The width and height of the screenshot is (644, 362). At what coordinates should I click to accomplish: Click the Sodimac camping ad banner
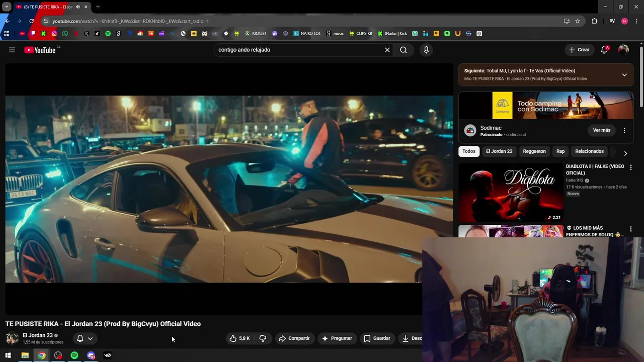(546, 106)
